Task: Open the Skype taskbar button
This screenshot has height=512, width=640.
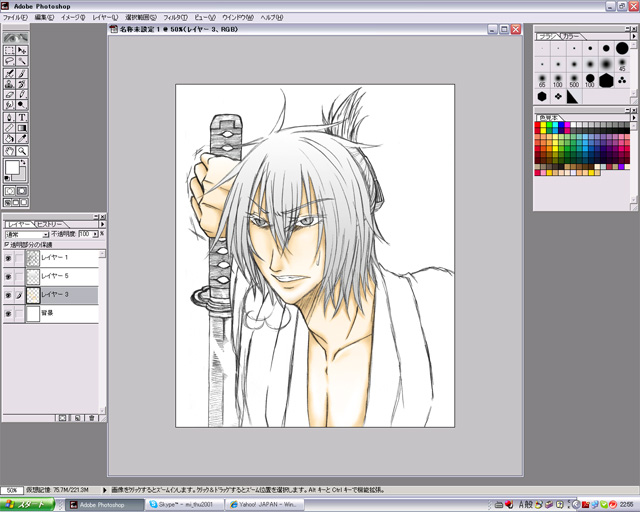Action: (x=185, y=505)
